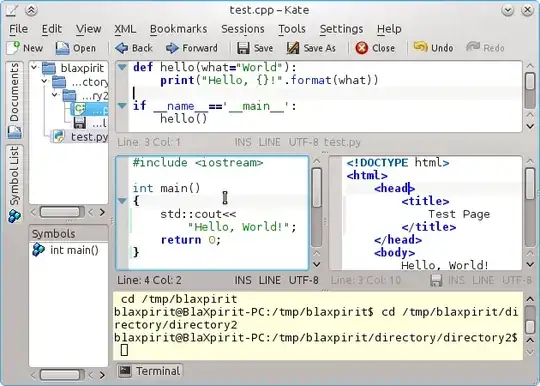The image size is (540, 386).
Task: Fold the int main brace block
Action: 122,200
